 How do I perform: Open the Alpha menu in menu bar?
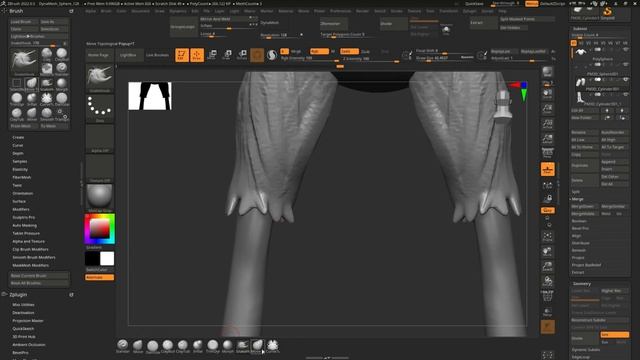tap(90, 11)
